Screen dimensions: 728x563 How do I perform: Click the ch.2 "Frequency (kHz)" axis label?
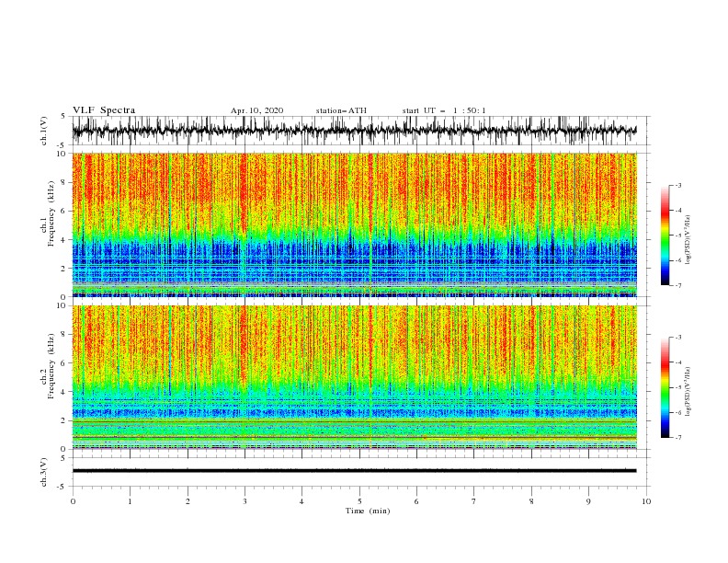51,365
